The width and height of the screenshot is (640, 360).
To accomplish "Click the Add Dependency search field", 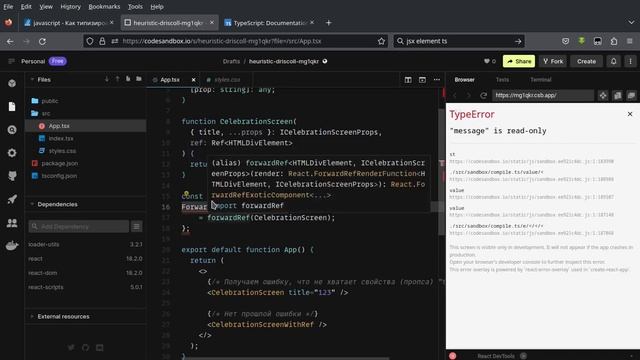I will pyautogui.click(x=78, y=226).
